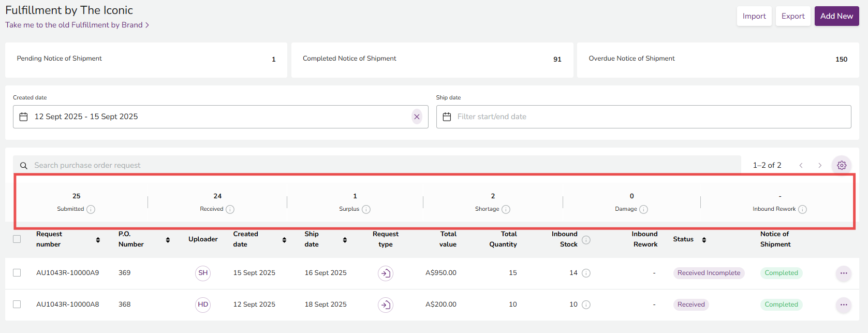Sort by Request number column

click(x=98, y=240)
